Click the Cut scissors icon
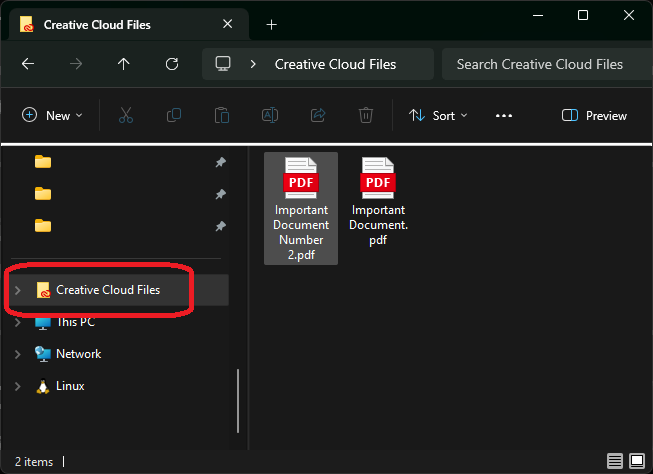 126,115
